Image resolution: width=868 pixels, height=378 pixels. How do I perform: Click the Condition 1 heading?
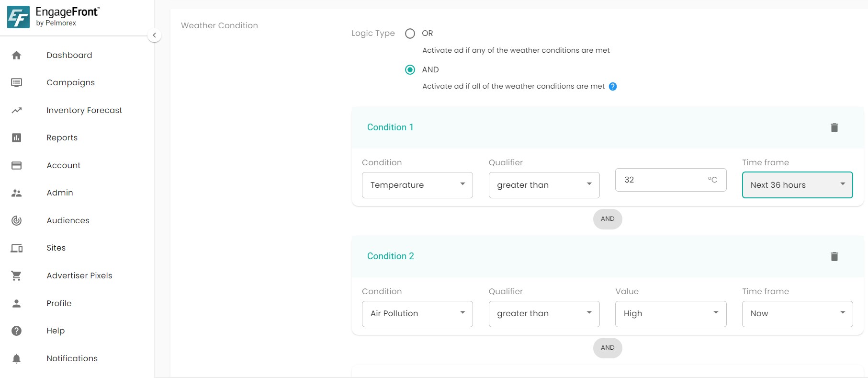[390, 127]
